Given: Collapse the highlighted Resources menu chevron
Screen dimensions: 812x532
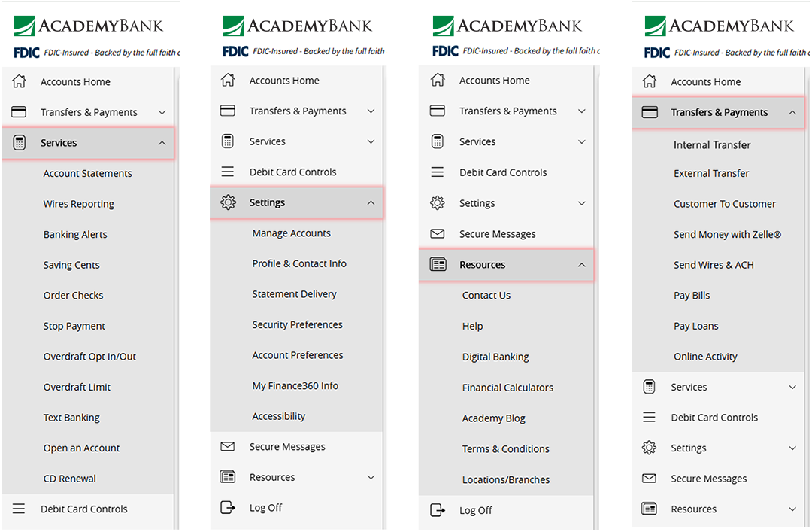Looking at the screenshot, I should pos(581,265).
